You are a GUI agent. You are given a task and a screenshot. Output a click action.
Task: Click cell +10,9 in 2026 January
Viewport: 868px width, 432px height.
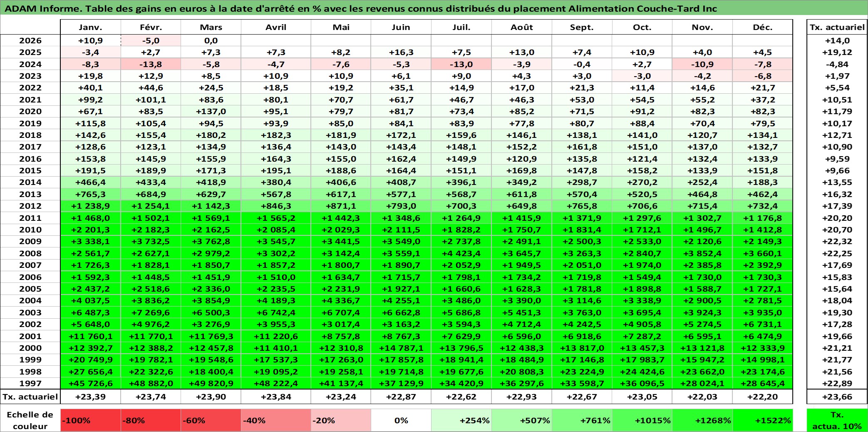tap(91, 40)
